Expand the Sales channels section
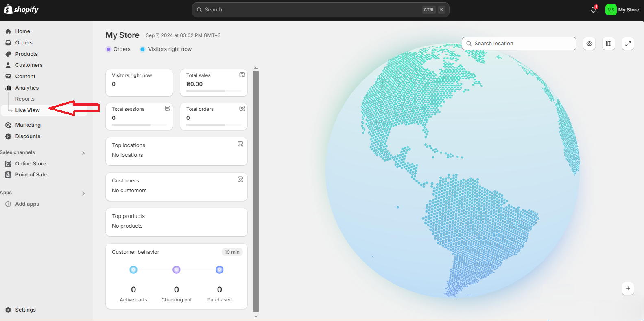644x321 pixels. pyautogui.click(x=83, y=153)
